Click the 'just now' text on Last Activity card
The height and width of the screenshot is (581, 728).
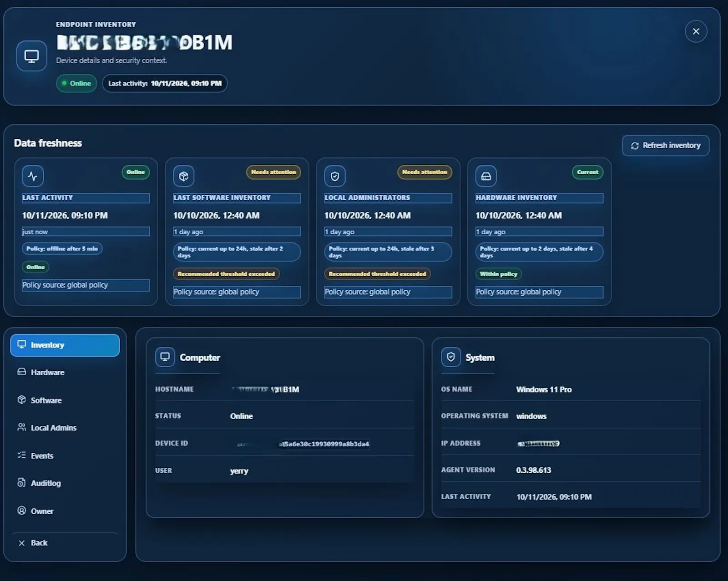coord(35,232)
